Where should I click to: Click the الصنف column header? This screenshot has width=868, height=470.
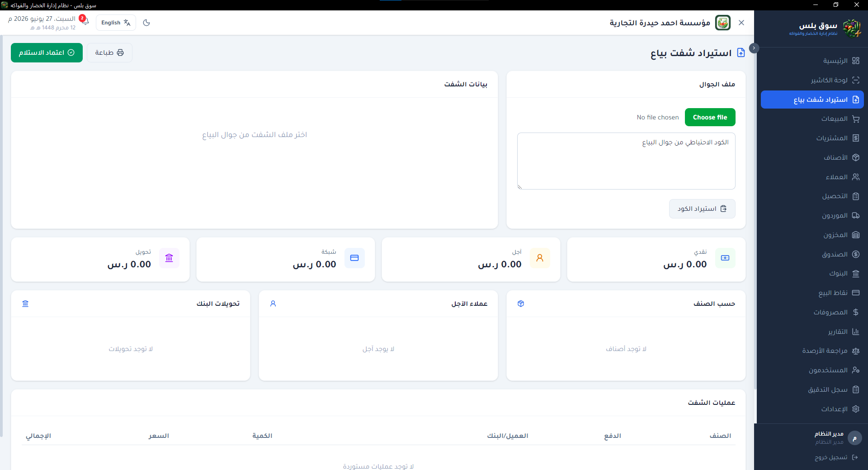tap(721, 436)
